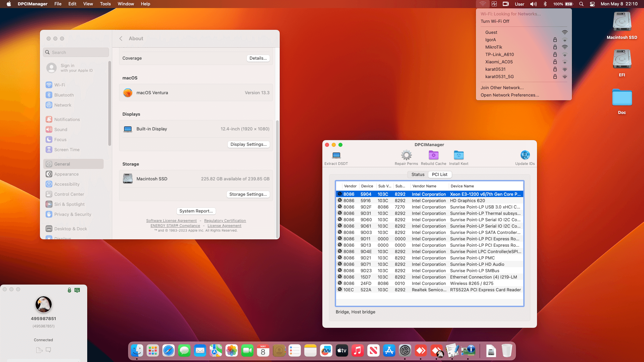Image resolution: width=644 pixels, height=362 pixels.
Task: Open Notifications settings in sidebar
Action: click(74, 120)
